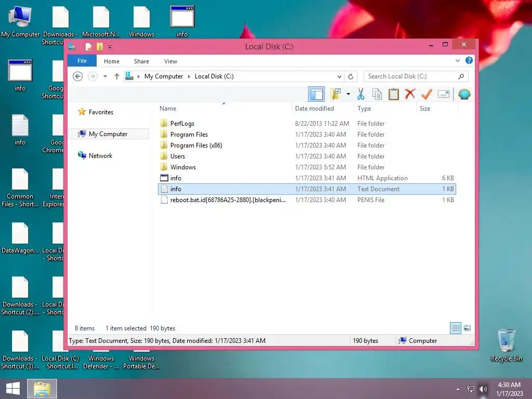
Task: Click the File Explorer taskbar icon
Action: (x=42, y=389)
